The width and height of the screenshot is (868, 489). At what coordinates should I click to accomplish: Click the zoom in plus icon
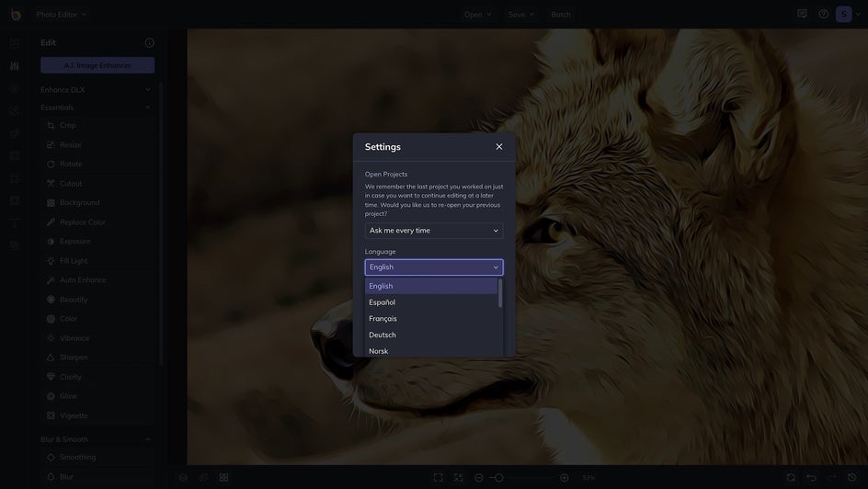[564, 477]
